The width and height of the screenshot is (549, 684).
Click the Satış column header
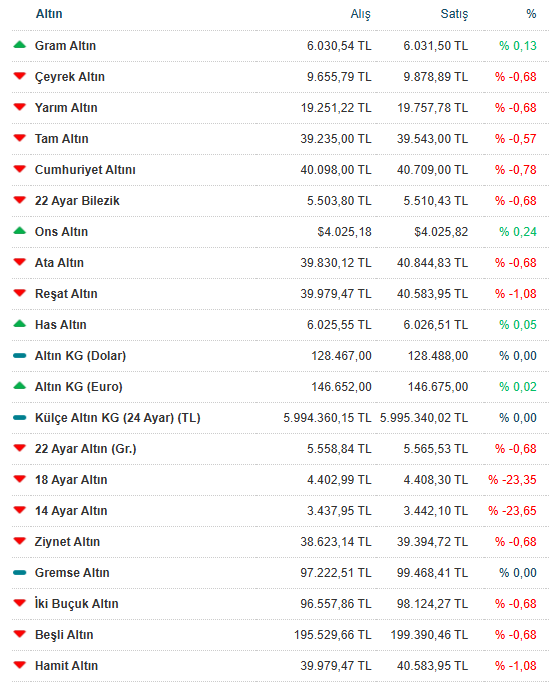point(454,14)
